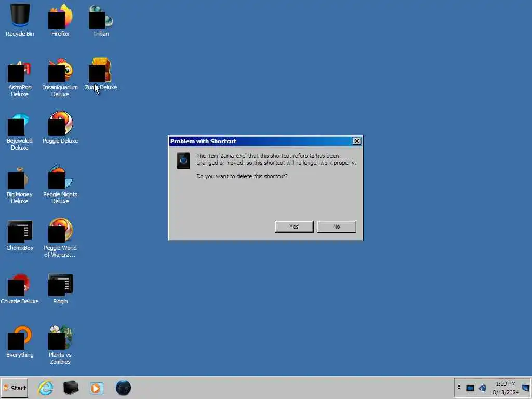Image resolution: width=532 pixels, height=399 pixels.
Task: Select the Plants vs Zombies shortcut
Action: [x=60, y=345]
